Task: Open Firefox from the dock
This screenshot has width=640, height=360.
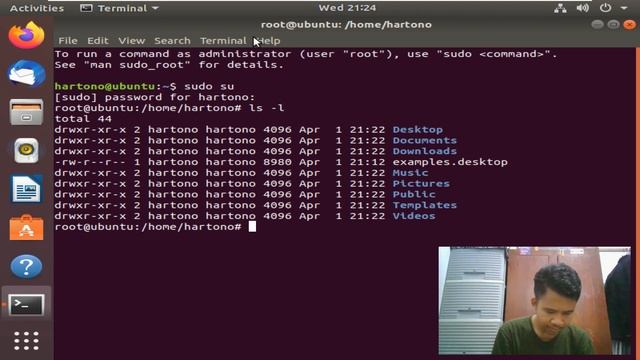Action: pos(27,35)
